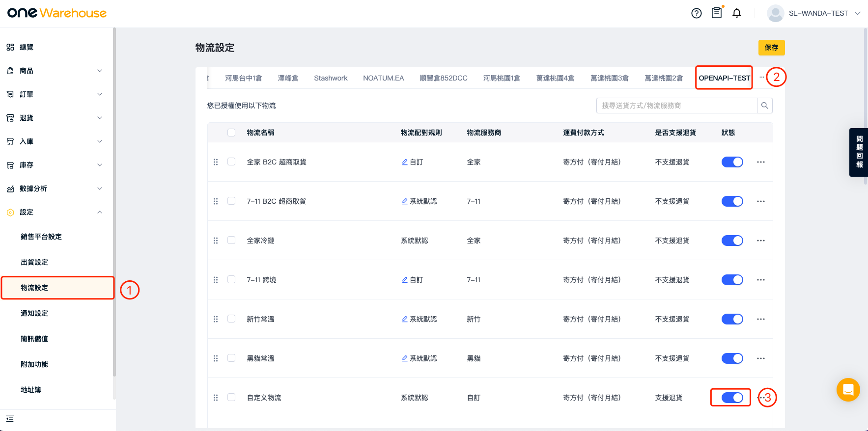Switch to the NOATUM.EA tab
Image resolution: width=868 pixels, height=431 pixels.
pos(383,78)
